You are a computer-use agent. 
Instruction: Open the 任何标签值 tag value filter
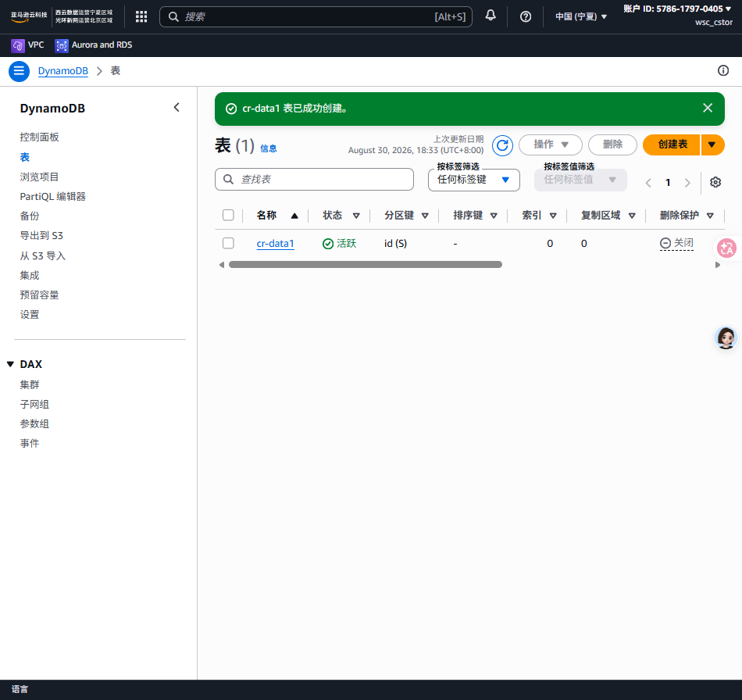tap(580, 180)
